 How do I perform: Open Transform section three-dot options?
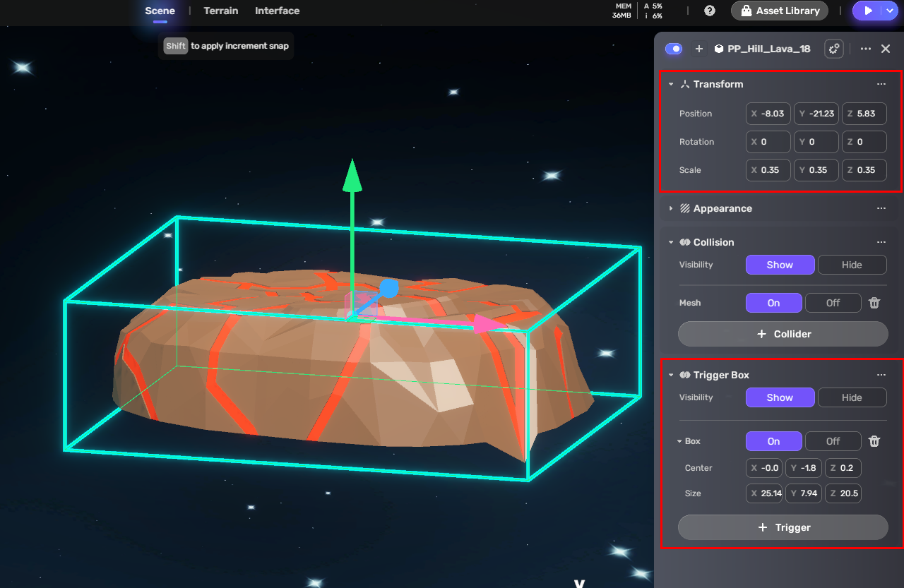coord(881,84)
